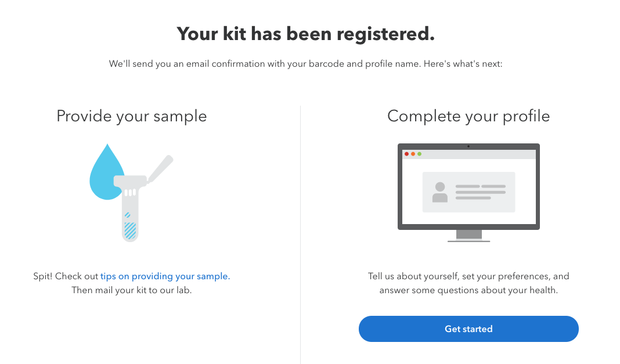
Task: Click the green dot in the monitor illustration
Action: [419, 154]
